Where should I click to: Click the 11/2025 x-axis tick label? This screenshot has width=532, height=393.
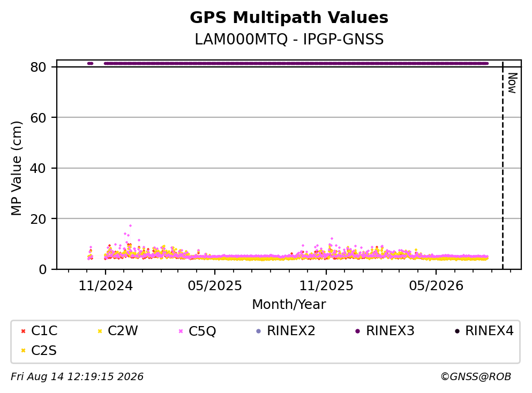point(326,286)
